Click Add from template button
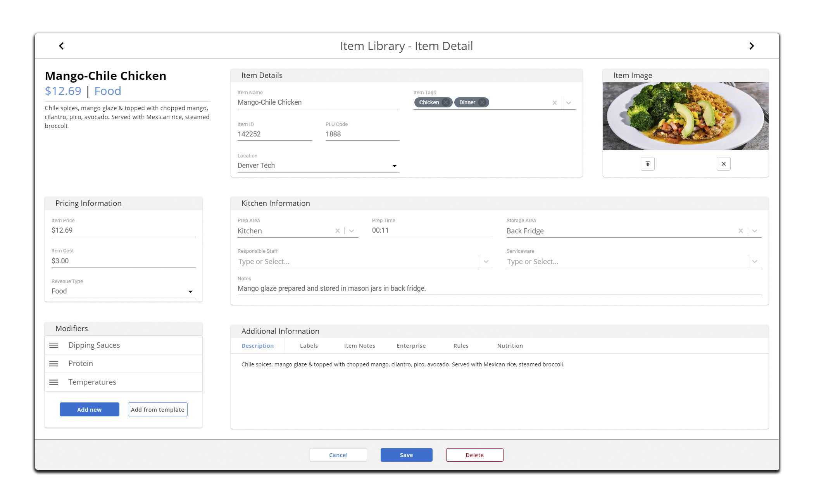Image resolution: width=814 pixels, height=504 pixels. click(158, 409)
